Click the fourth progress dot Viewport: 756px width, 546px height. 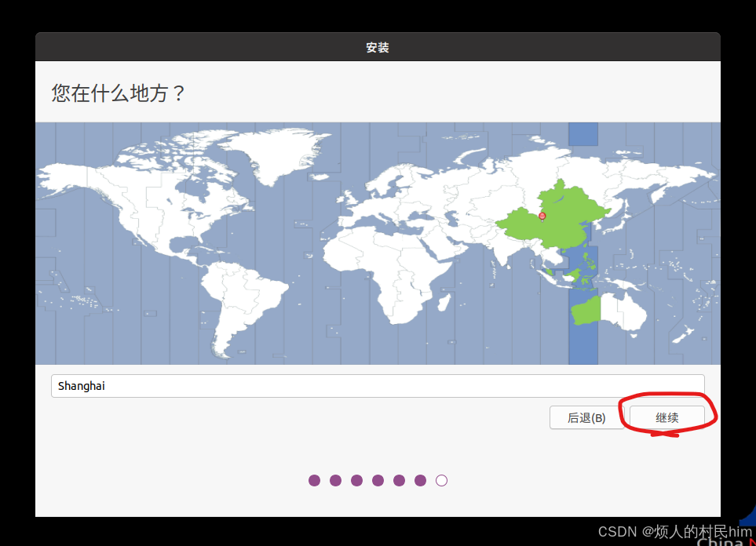coord(378,480)
